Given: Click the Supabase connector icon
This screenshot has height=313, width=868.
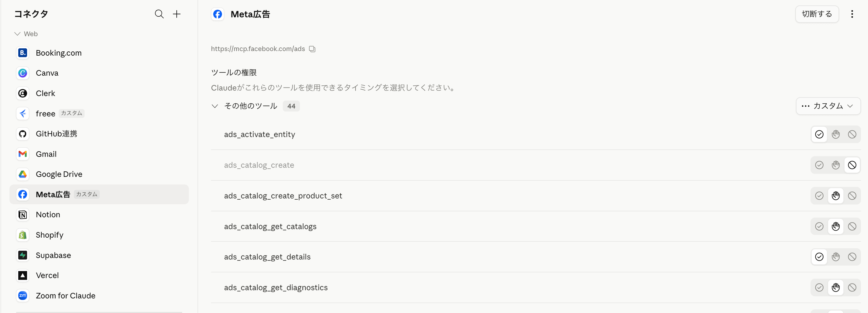Looking at the screenshot, I should point(23,255).
